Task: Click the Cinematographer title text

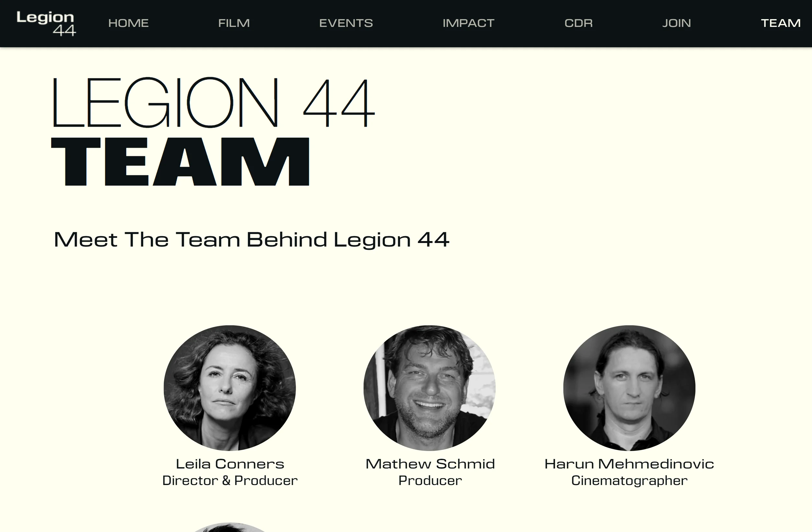Action: click(629, 481)
